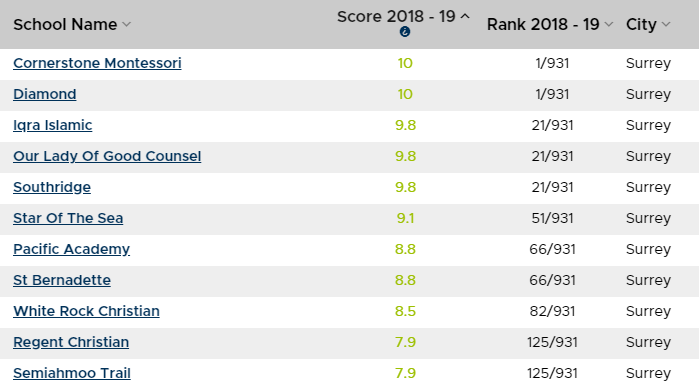The width and height of the screenshot is (699, 389).
Task: Click the Score 2018 - 19 header text
Action: pyautogui.click(x=396, y=16)
